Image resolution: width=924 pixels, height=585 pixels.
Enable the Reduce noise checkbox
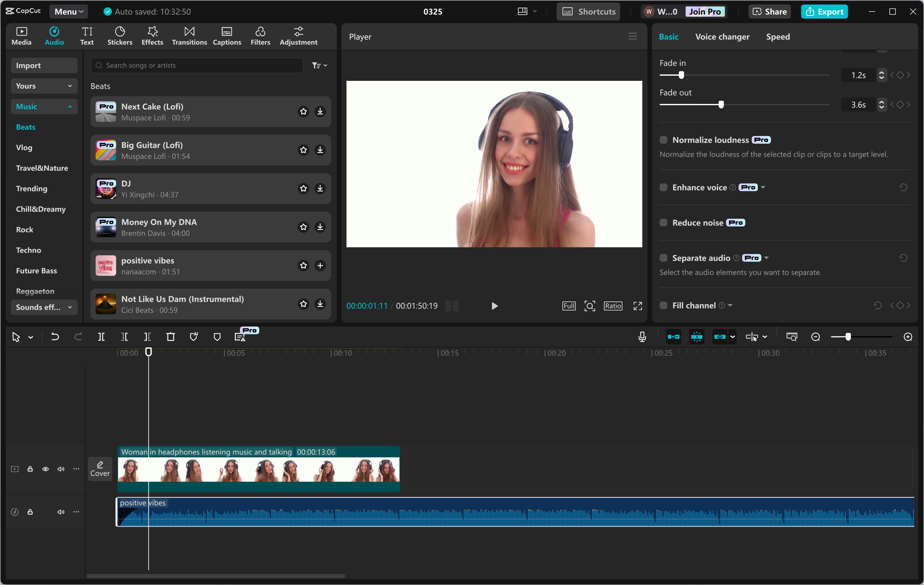pos(663,223)
